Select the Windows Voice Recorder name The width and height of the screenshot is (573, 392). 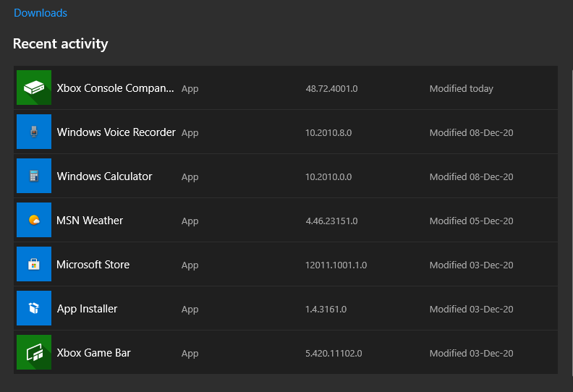point(116,132)
